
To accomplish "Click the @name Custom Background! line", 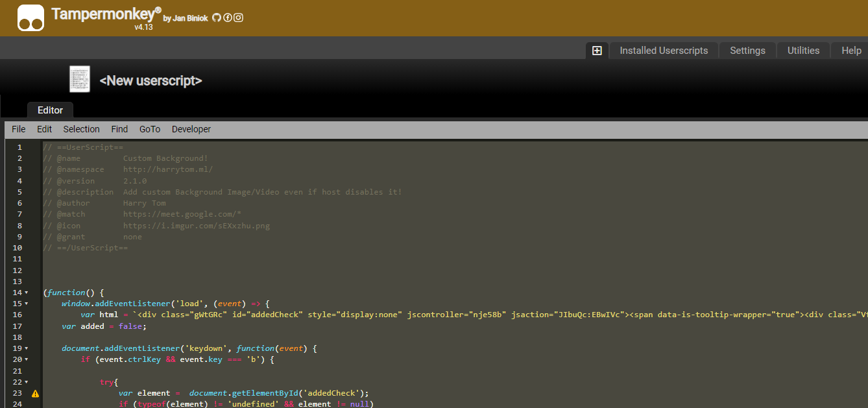I will 125,158.
